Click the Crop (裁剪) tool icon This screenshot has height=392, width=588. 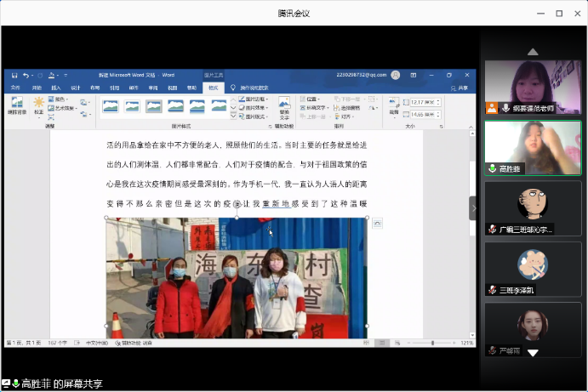[393, 105]
